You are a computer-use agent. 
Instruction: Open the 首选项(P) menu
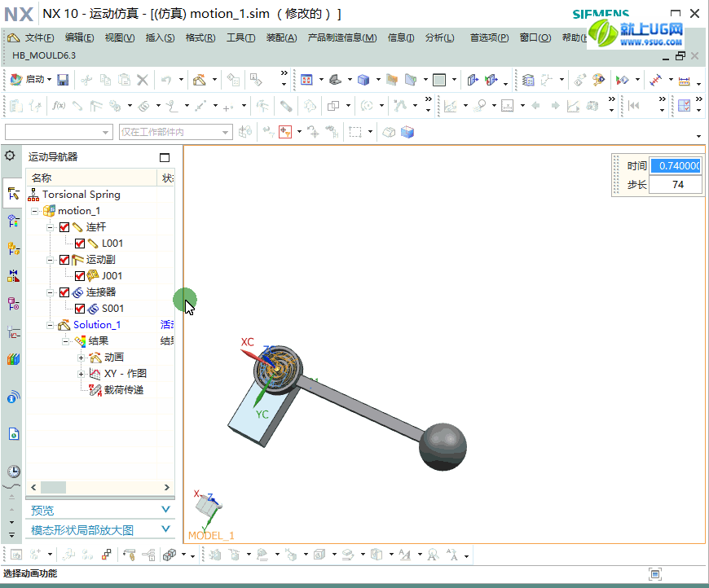pos(489,37)
